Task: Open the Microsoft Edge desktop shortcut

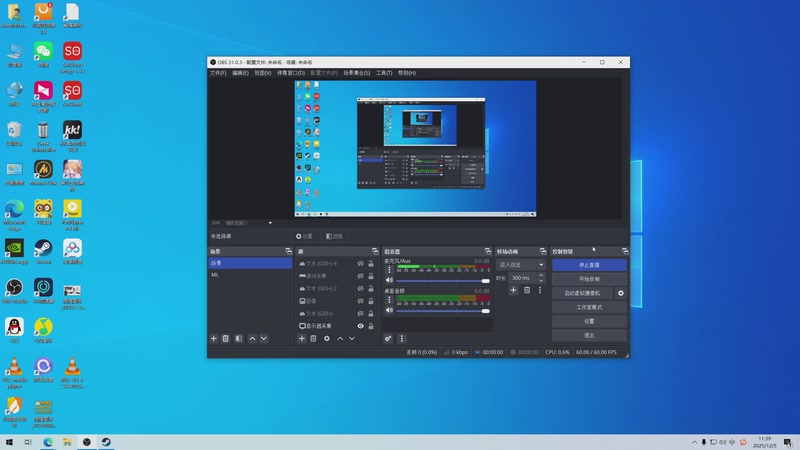Action: pos(14,215)
